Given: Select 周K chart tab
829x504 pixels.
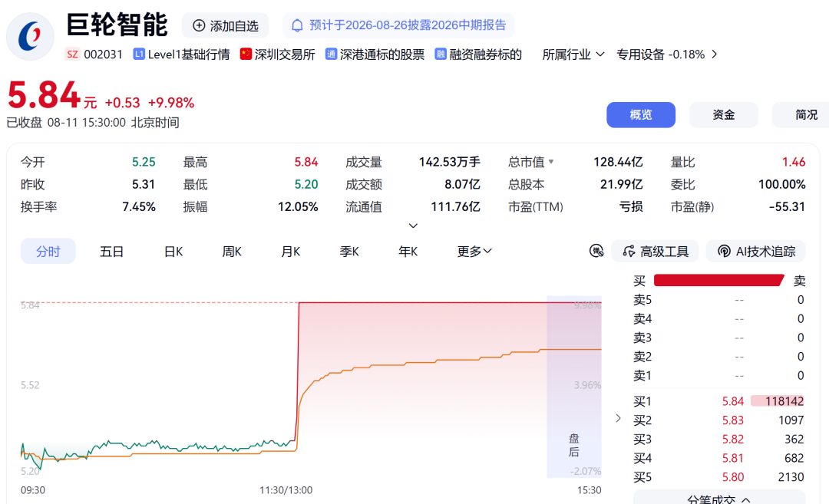Looking at the screenshot, I should pyautogui.click(x=232, y=252).
